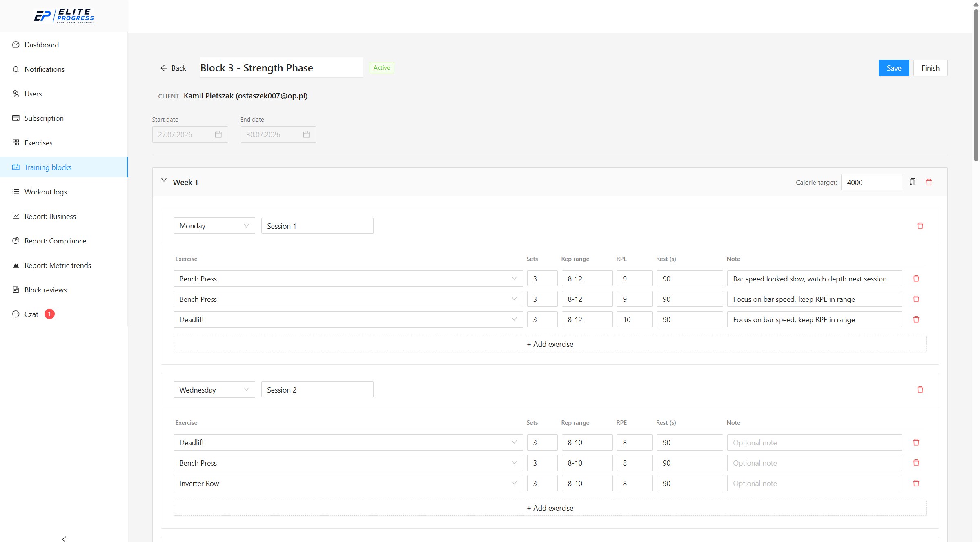Click the page vertical scrollbar

coord(976,86)
